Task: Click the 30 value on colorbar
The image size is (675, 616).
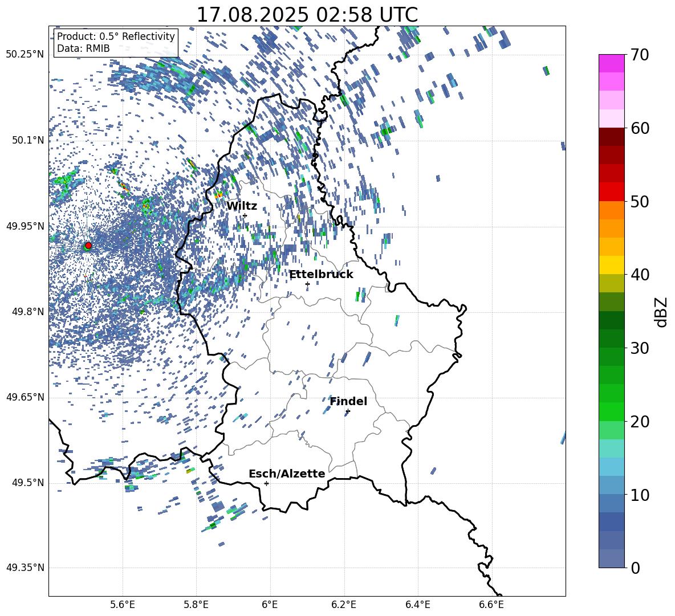Action: click(640, 348)
